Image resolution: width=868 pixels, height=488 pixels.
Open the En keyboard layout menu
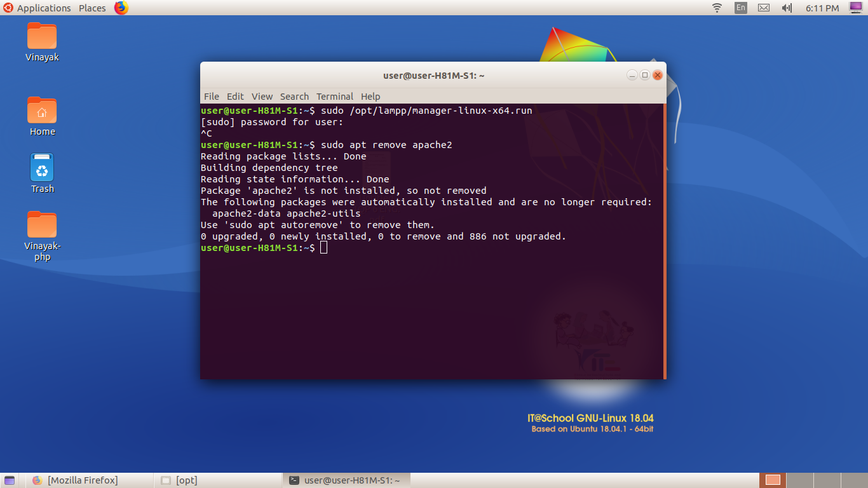(x=740, y=8)
